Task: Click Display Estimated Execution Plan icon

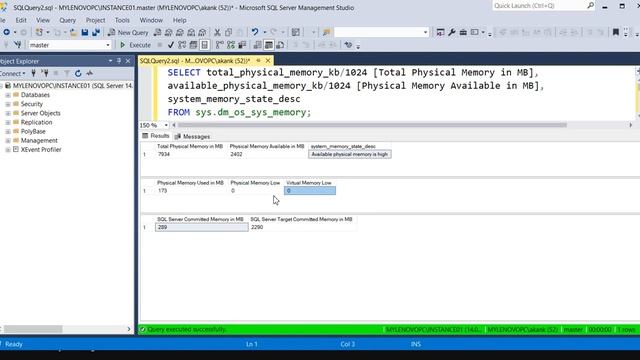Action: tap(182, 45)
